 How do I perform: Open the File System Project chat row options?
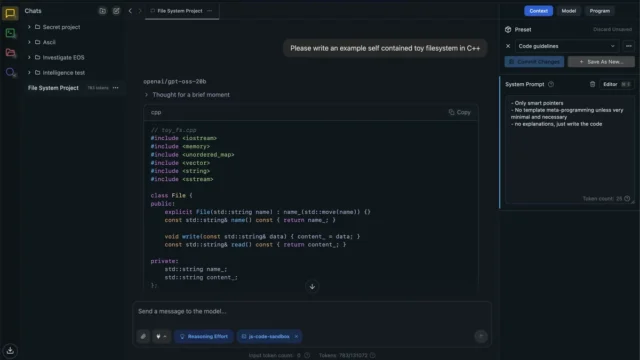[x=116, y=88]
